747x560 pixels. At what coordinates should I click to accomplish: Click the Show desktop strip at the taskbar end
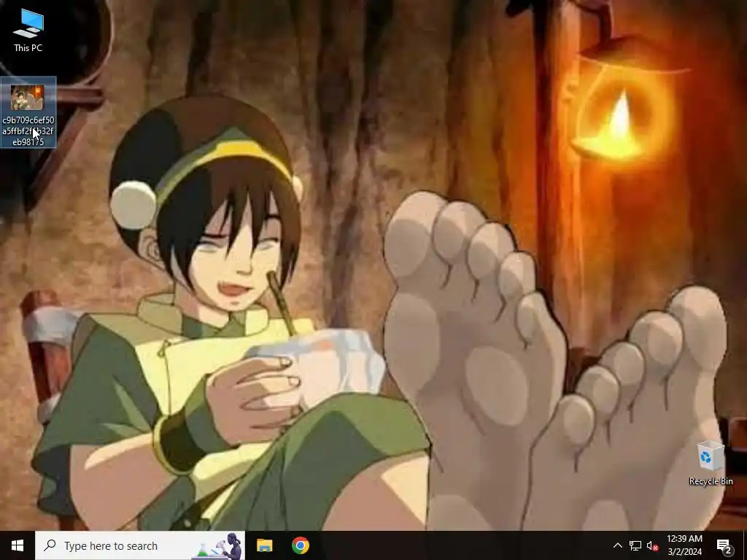pyautogui.click(x=745, y=545)
